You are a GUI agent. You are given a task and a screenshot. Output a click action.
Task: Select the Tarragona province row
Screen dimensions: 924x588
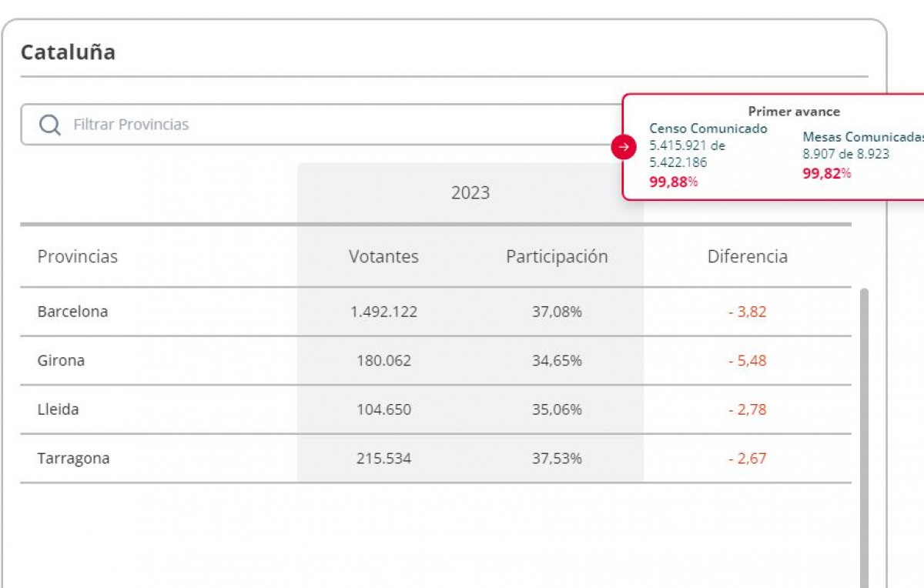pos(74,458)
